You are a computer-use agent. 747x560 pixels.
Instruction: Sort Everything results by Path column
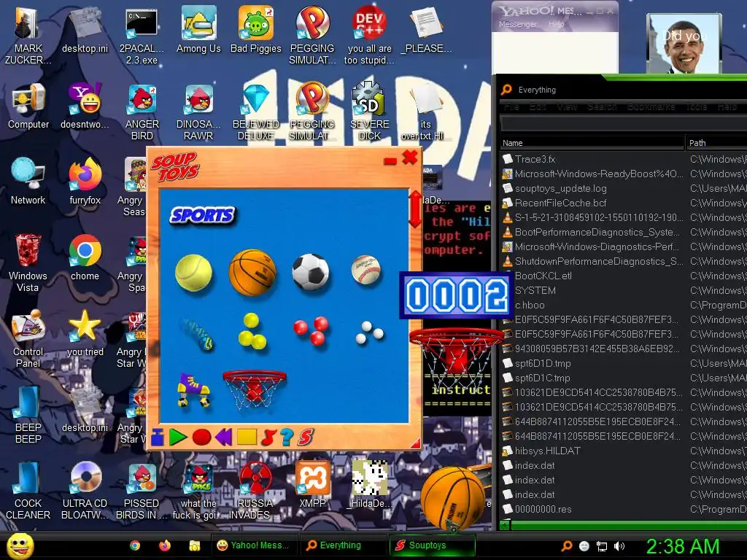tap(716, 143)
